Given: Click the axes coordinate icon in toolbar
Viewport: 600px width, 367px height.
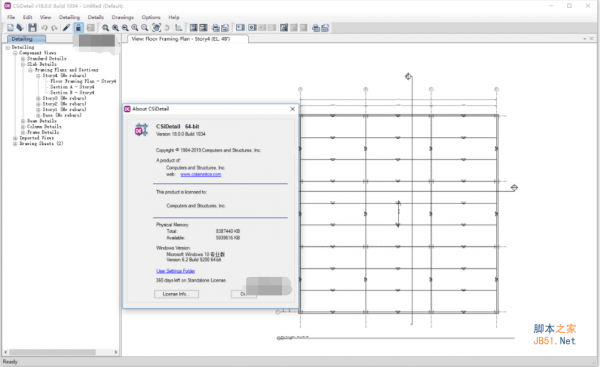Looking at the screenshot, I should pos(178,28).
